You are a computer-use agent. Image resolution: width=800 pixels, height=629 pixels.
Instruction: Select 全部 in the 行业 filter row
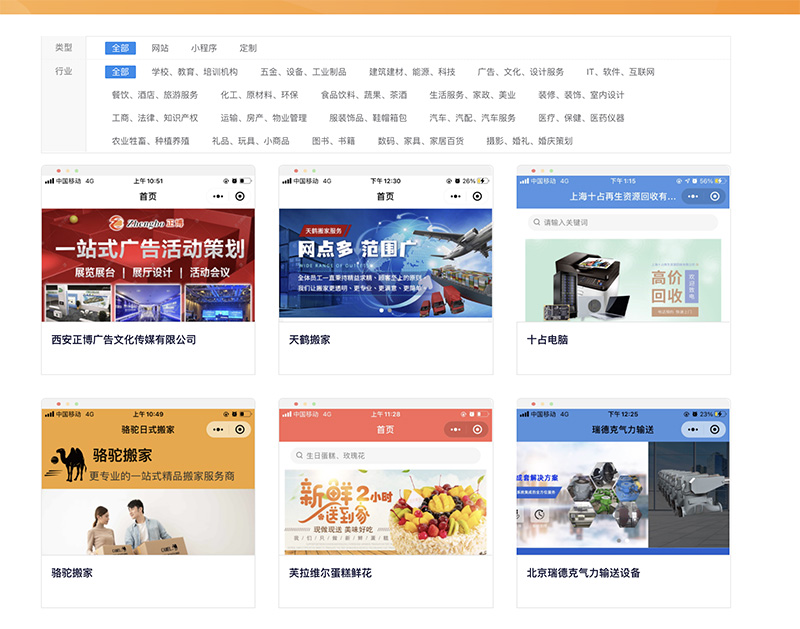tap(120, 72)
